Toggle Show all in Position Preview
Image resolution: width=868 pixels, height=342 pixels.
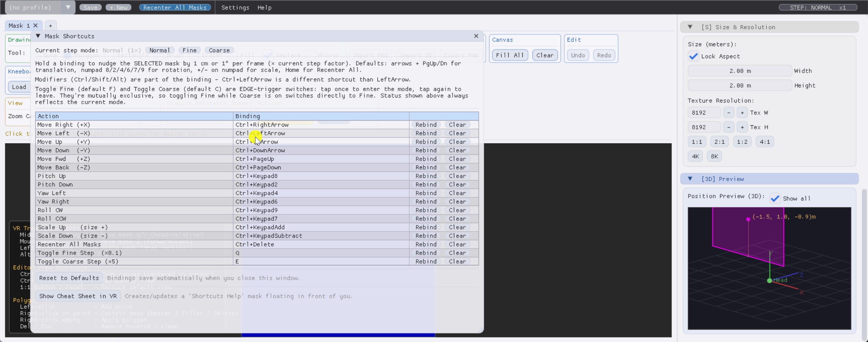tap(775, 198)
